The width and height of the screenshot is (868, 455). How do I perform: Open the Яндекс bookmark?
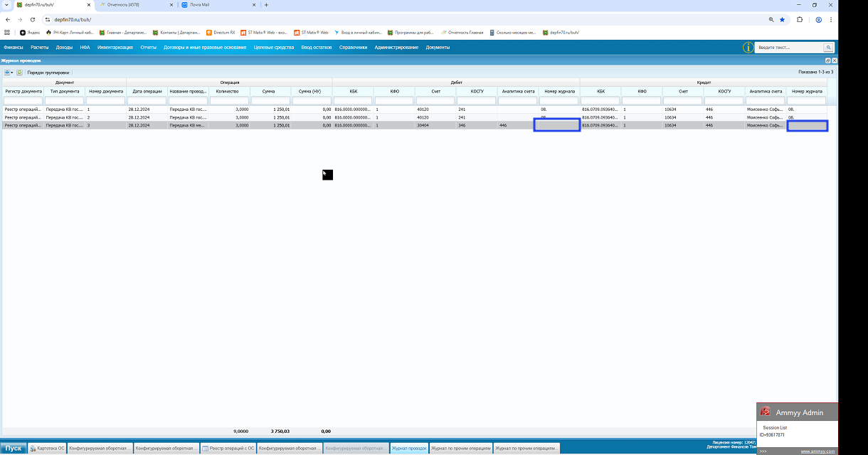31,32
